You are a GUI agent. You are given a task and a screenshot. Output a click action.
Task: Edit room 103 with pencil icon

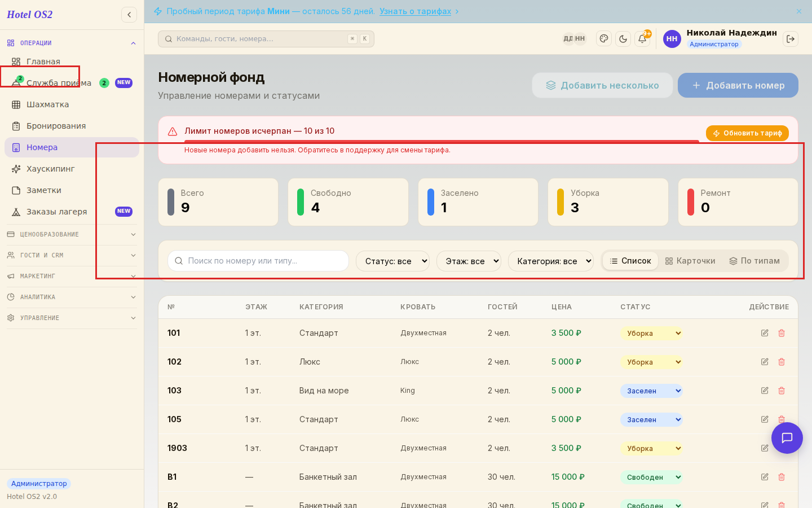(765, 391)
